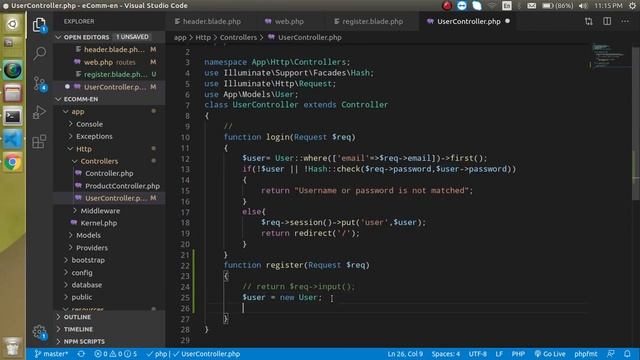Open notifications bell in status bar

(x=627, y=354)
